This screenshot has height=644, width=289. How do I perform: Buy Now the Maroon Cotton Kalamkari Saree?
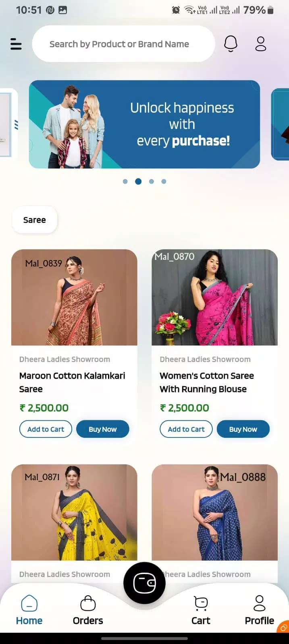[103, 429]
